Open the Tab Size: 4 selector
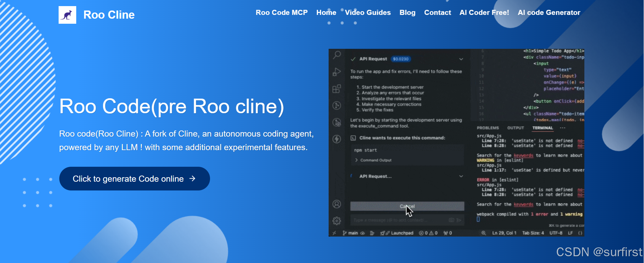 533,233
